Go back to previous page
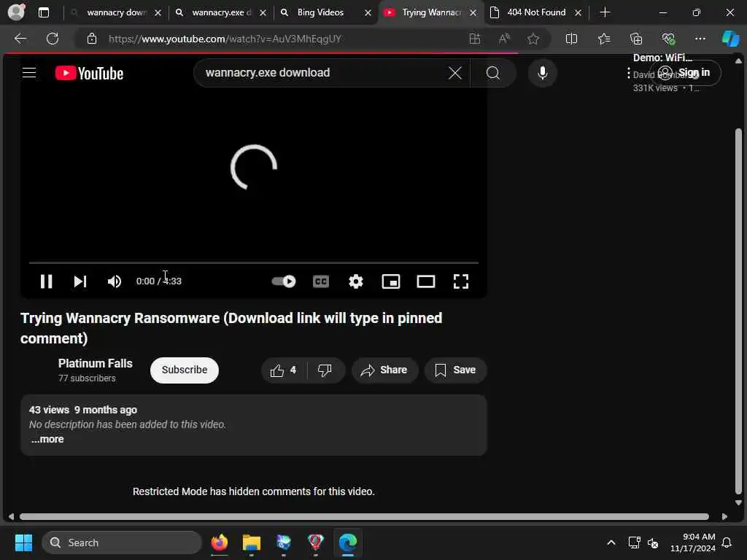The height and width of the screenshot is (560, 747). pyautogui.click(x=20, y=39)
